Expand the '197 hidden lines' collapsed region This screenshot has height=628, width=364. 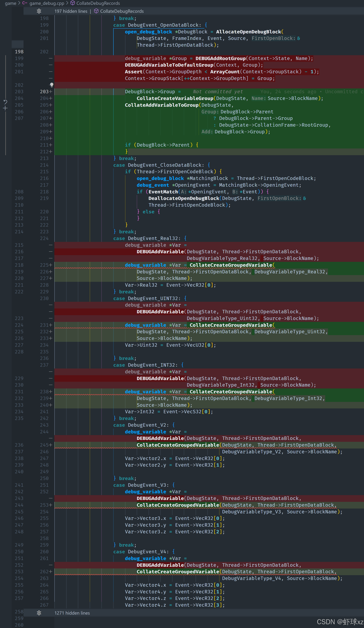pyautogui.click(x=71, y=11)
